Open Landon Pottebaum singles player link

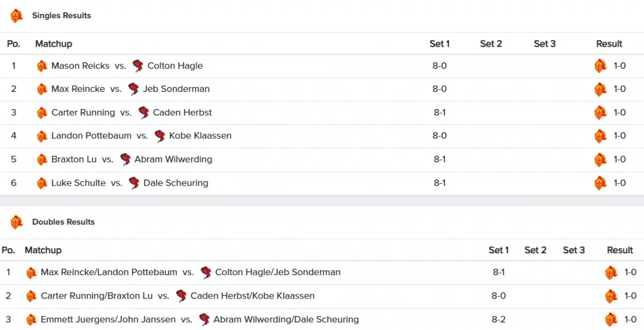pyautogui.click(x=91, y=136)
